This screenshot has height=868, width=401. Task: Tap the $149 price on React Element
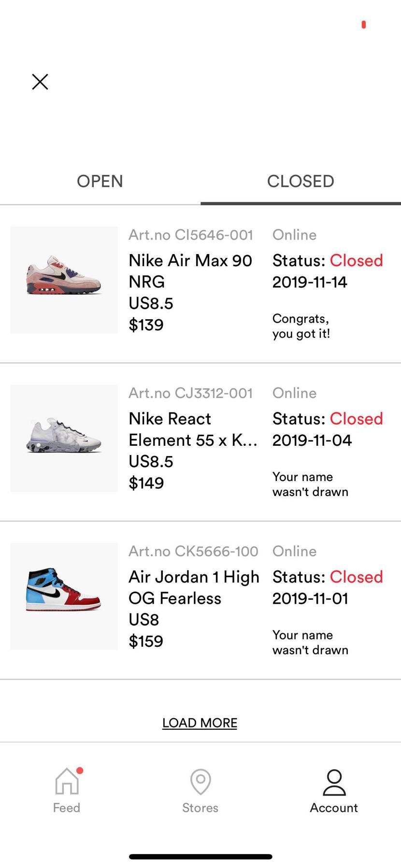(146, 483)
